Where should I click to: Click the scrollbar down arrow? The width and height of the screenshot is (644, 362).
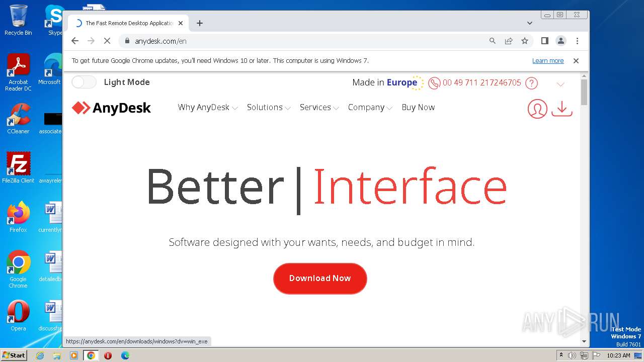[584, 341]
